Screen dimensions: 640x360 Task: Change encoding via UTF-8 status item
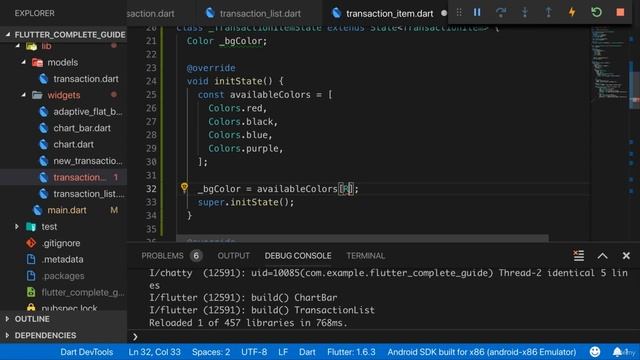click(254, 352)
